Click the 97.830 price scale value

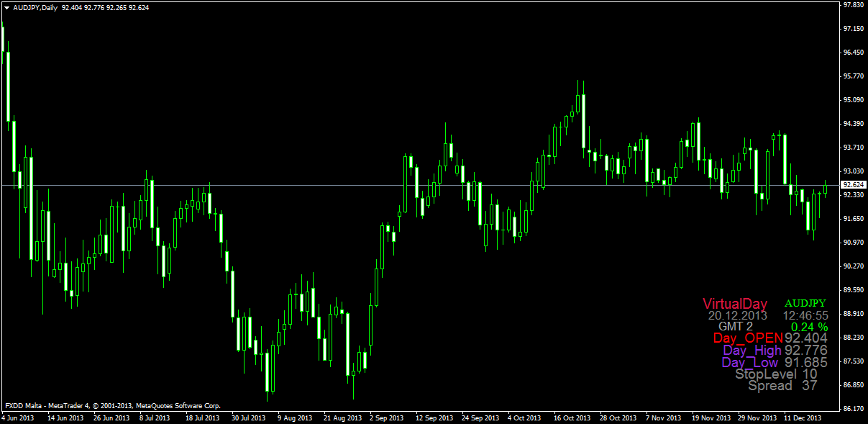pos(854,4)
